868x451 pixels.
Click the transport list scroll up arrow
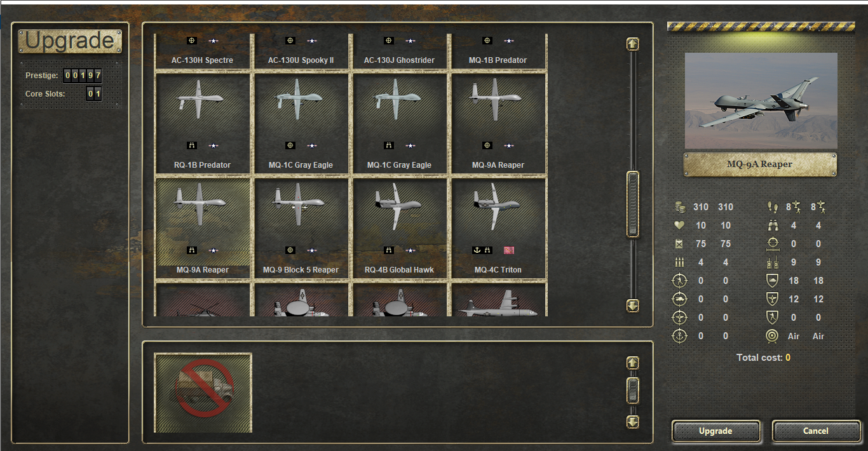632,363
